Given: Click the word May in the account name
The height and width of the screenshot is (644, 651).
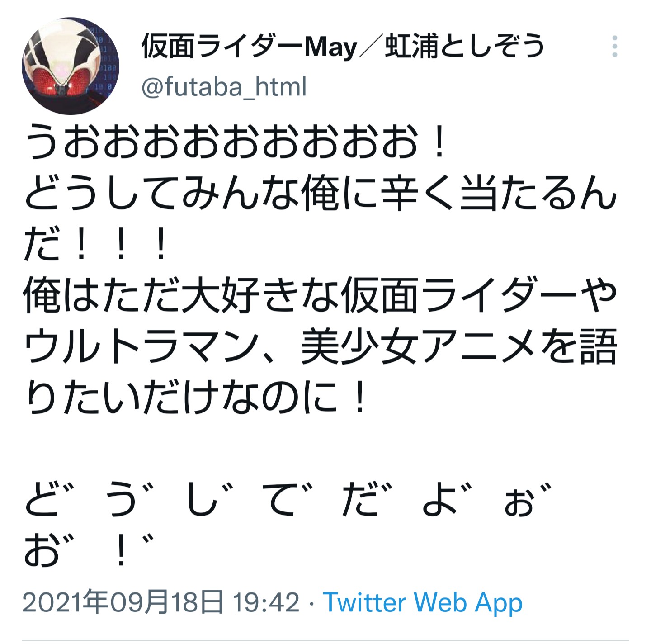Looking at the screenshot, I should coord(331,47).
